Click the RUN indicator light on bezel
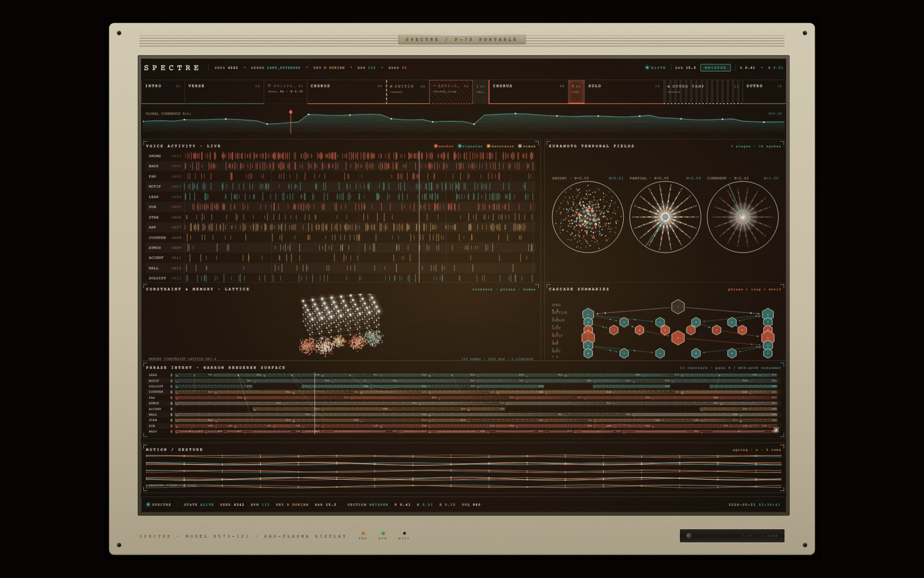Image resolution: width=924 pixels, height=578 pixels. click(x=382, y=533)
